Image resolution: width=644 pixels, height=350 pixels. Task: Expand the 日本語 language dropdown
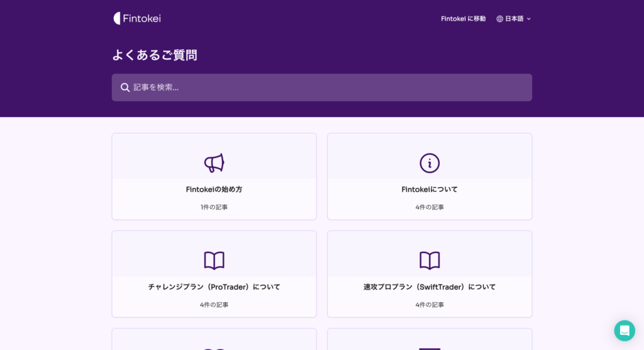pyautogui.click(x=514, y=18)
